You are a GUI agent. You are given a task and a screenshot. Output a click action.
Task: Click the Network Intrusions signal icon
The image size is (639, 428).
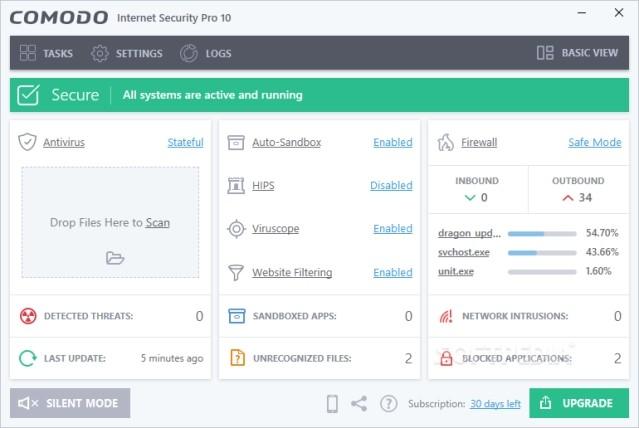tap(446, 316)
